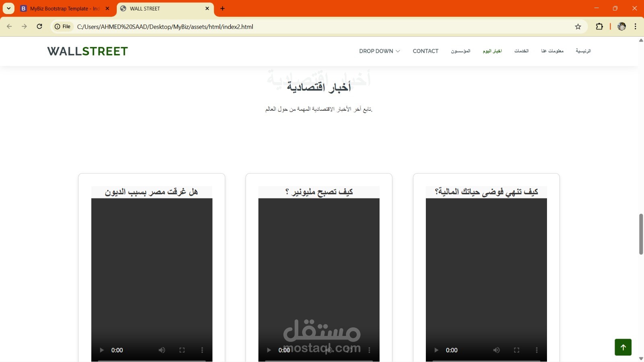Open more options on the كيف تنهي فوضى حياتك المالية video
Image resolution: width=644 pixels, height=362 pixels.
point(537,350)
